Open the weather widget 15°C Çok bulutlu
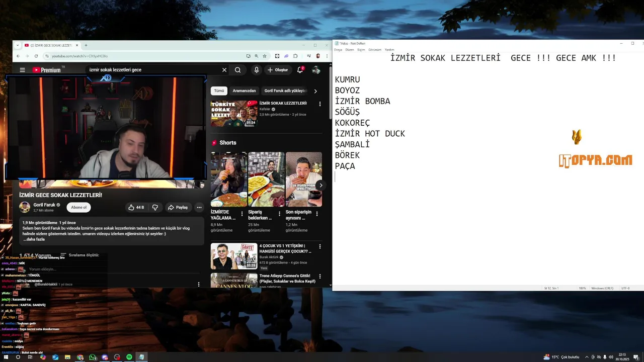Viewport: 644px width, 362px height. point(561,357)
